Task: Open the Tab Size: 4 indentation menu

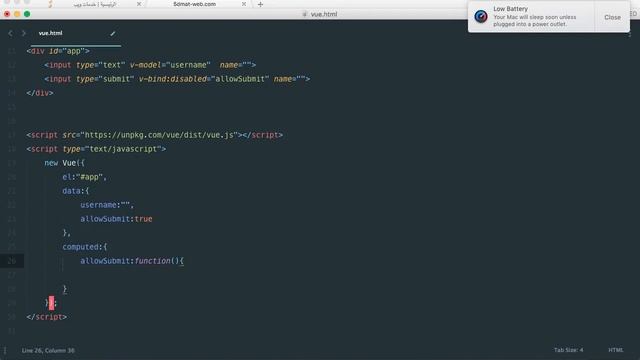Action: [x=568, y=350]
